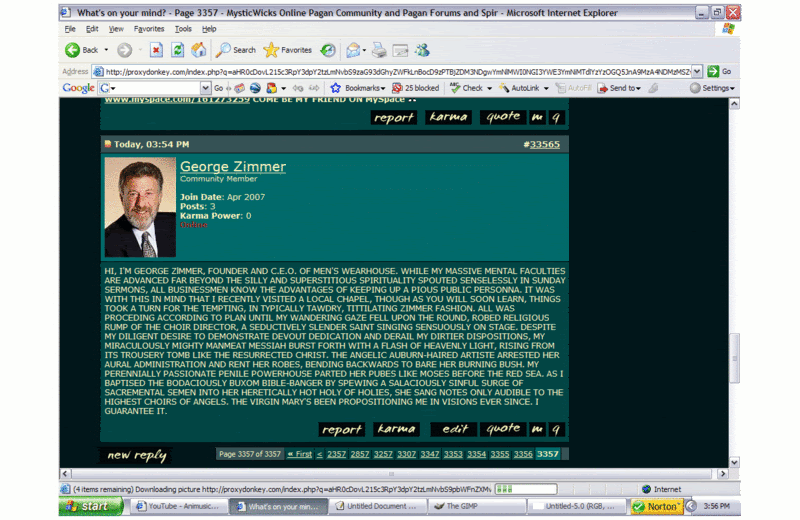Click karma button under the 03:54 PM post
Viewport: 800px width, 520px height.
coord(396,429)
